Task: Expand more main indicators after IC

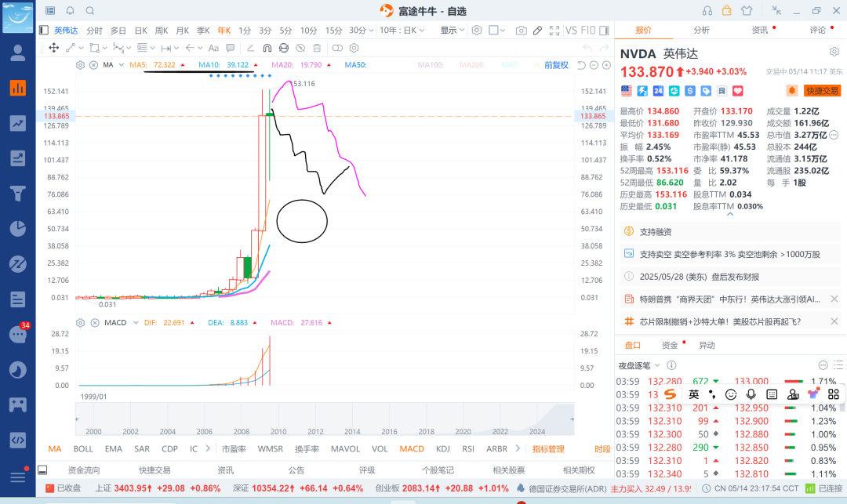Action: (x=207, y=448)
